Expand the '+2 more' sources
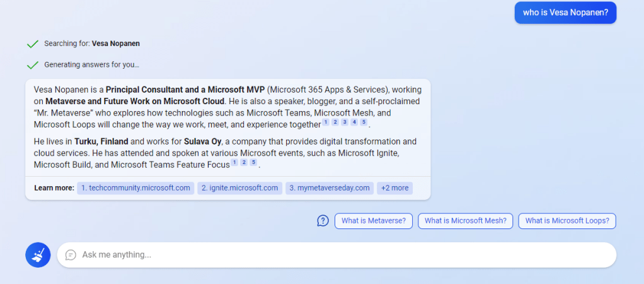This screenshot has width=644, height=284. point(394,188)
